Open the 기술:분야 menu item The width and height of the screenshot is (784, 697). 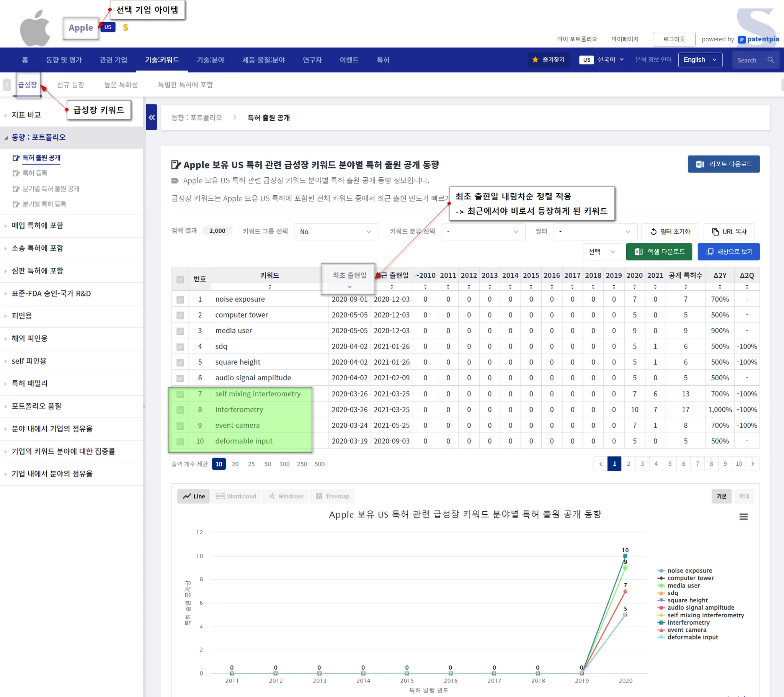pos(210,59)
